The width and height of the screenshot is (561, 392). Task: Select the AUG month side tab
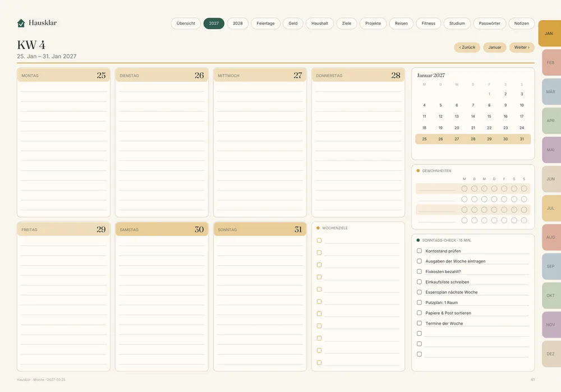[x=551, y=237]
